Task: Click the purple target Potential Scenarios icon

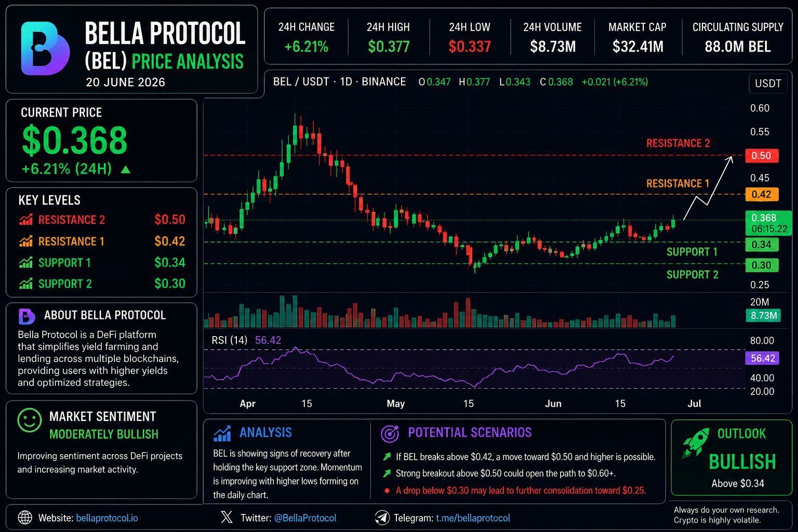Action: click(x=390, y=433)
